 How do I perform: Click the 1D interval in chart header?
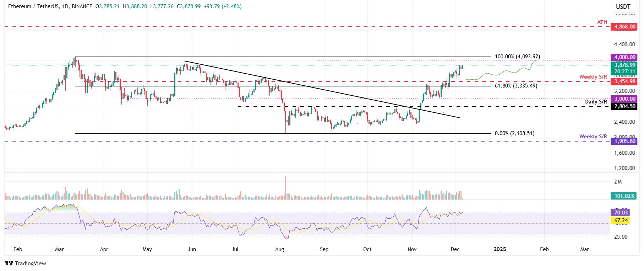pos(65,6)
